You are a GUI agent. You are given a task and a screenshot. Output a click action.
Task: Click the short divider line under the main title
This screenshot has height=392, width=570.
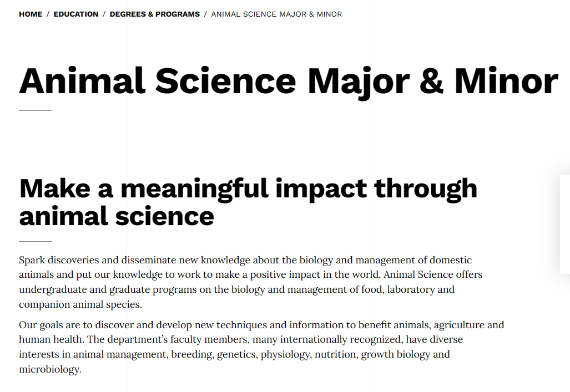36,110
